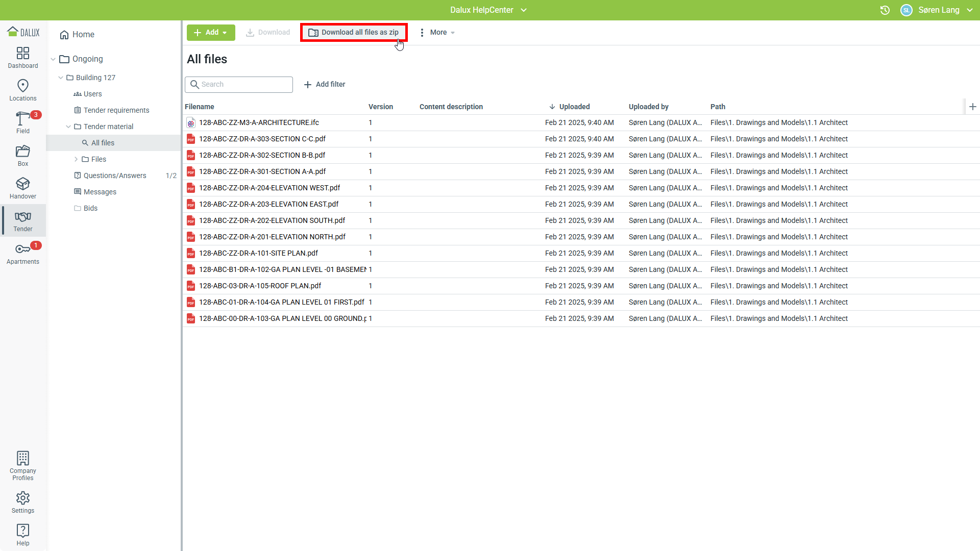Collapse the Ongoing folder chevron

(x=53, y=59)
